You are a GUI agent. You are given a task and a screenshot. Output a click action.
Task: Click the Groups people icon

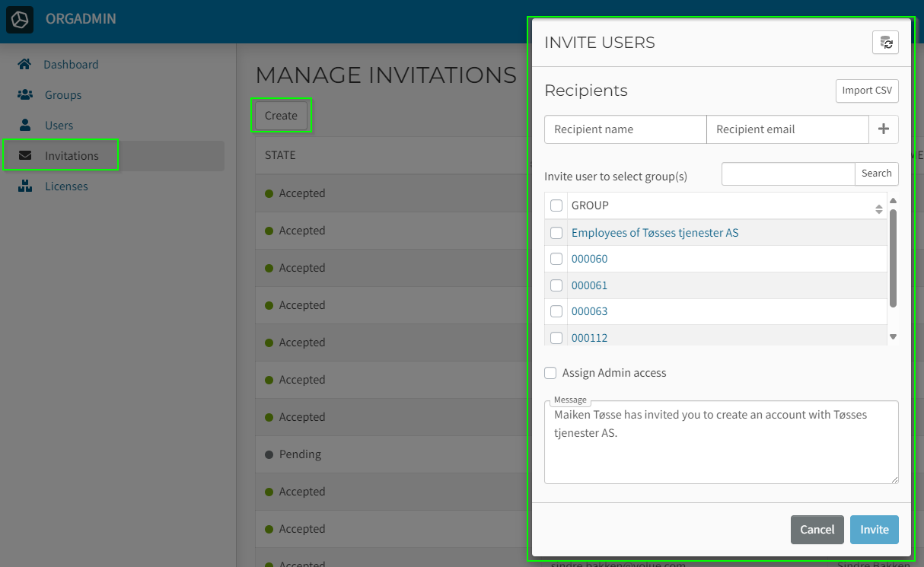point(25,95)
